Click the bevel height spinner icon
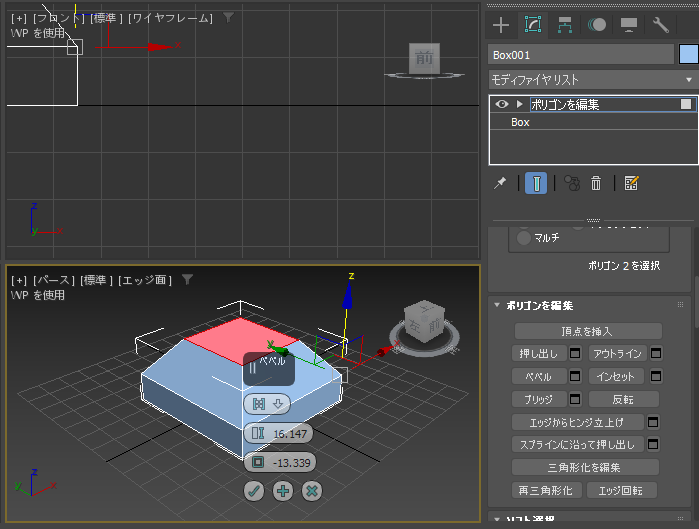The height and width of the screenshot is (529, 699). (x=258, y=433)
